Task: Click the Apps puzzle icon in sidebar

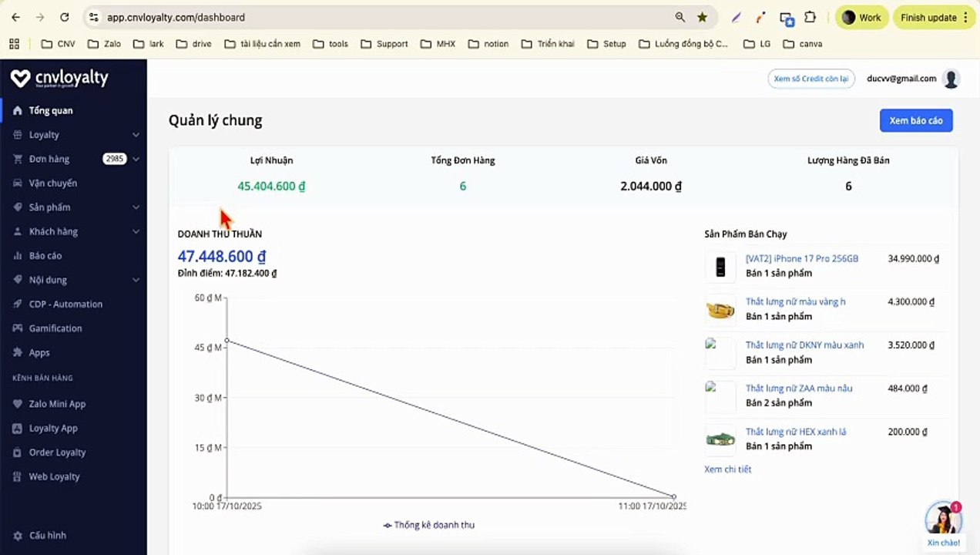Action: point(18,353)
